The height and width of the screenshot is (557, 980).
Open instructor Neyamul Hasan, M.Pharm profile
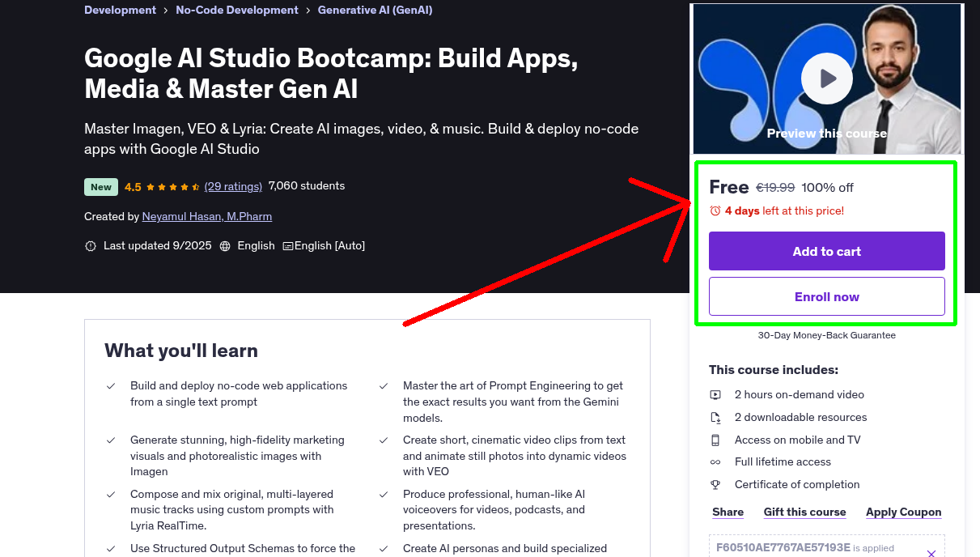(207, 217)
